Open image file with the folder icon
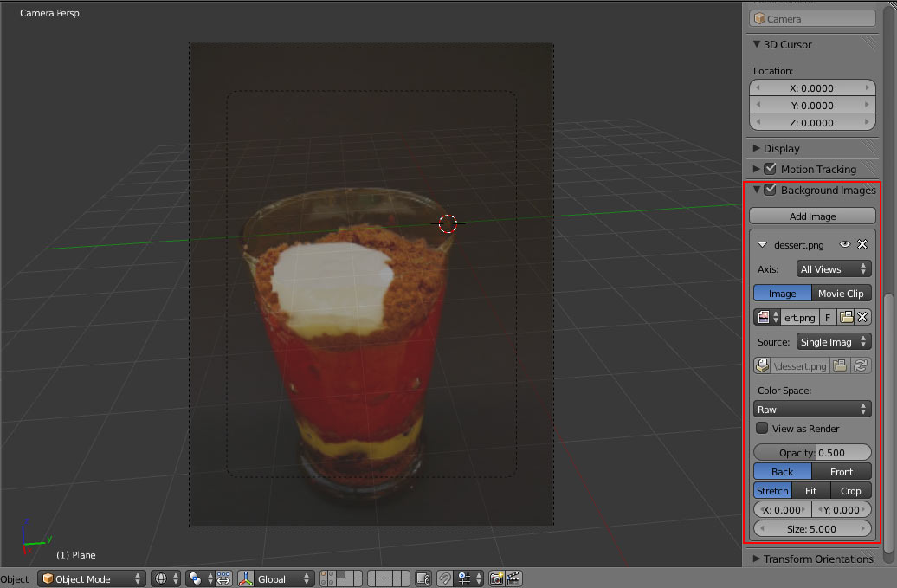The width and height of the screenshot is (897, 588). pyautogui.click(x=846, y=318)
